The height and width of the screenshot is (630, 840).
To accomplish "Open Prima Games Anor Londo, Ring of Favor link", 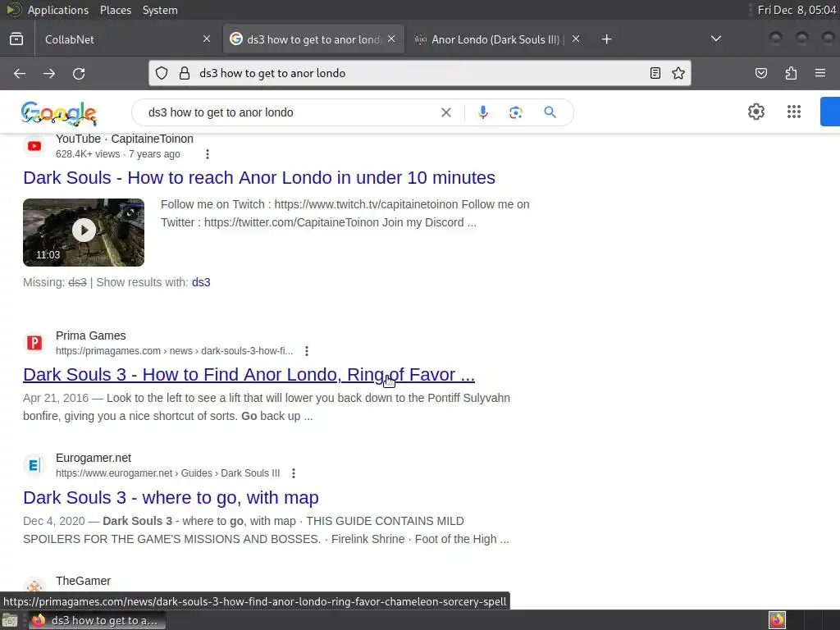I will click(249, 374).
